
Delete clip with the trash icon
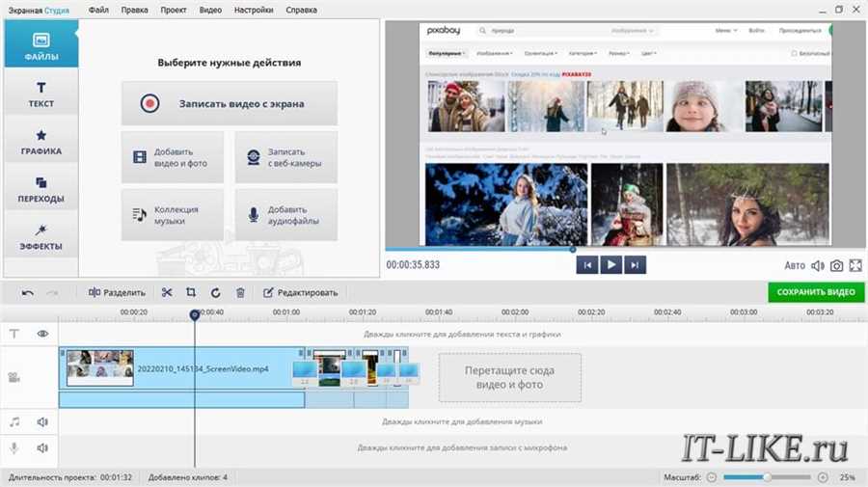(240, 292)
